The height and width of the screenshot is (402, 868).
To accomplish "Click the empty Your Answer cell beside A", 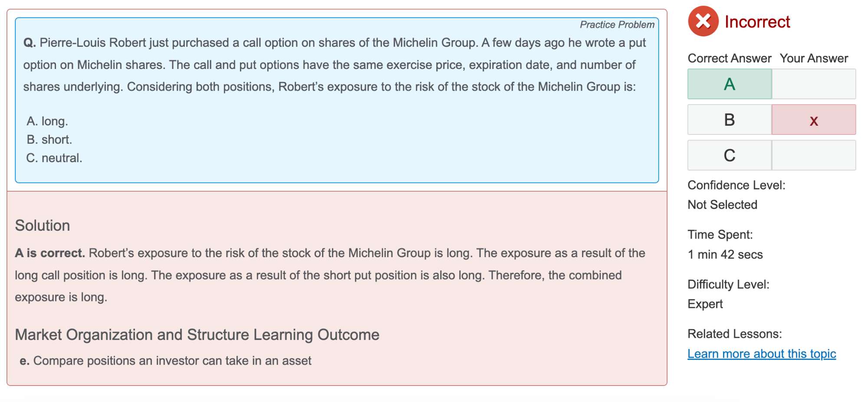I will point(814,84).
